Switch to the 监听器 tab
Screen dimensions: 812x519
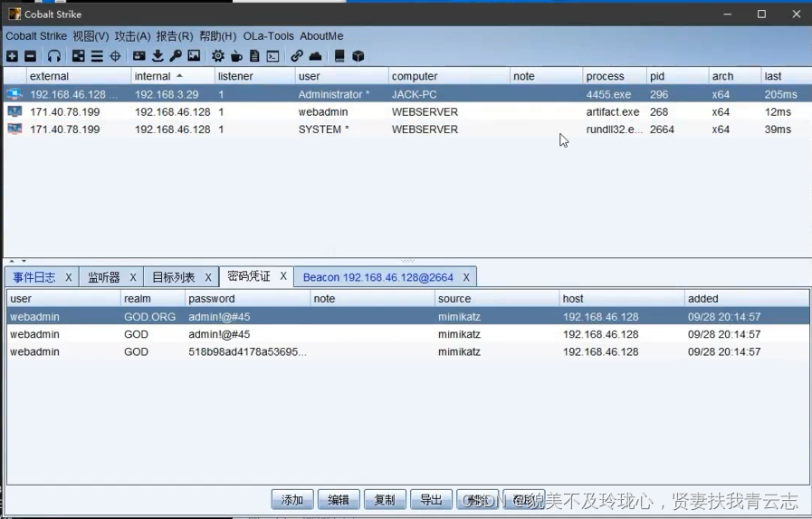pyautogui.click(x=103, y=277)
